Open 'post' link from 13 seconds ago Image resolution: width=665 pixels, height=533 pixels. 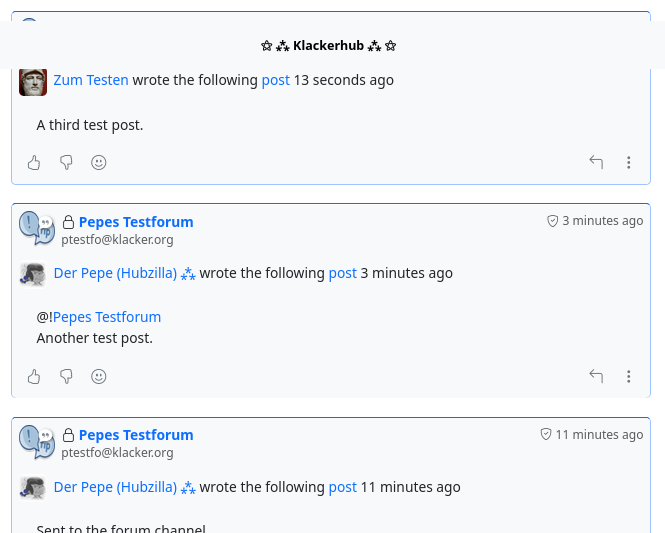click(275, 80)
